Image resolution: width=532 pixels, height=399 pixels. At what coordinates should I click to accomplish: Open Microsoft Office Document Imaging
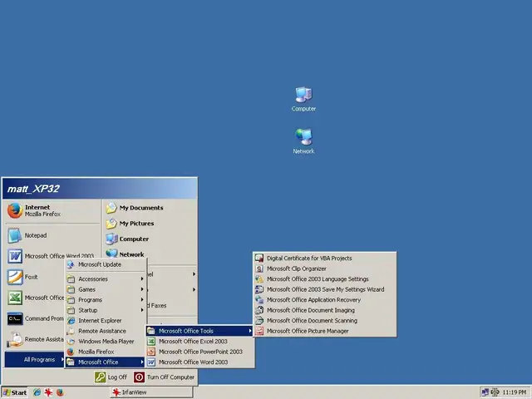[325, 310]
